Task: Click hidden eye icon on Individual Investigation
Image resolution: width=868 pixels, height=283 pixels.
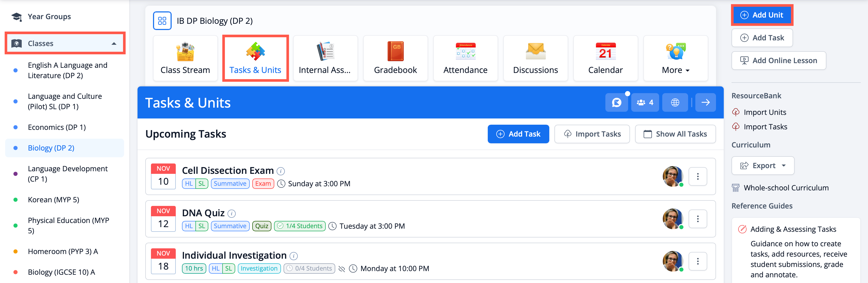Action: [x=342, y=269]
